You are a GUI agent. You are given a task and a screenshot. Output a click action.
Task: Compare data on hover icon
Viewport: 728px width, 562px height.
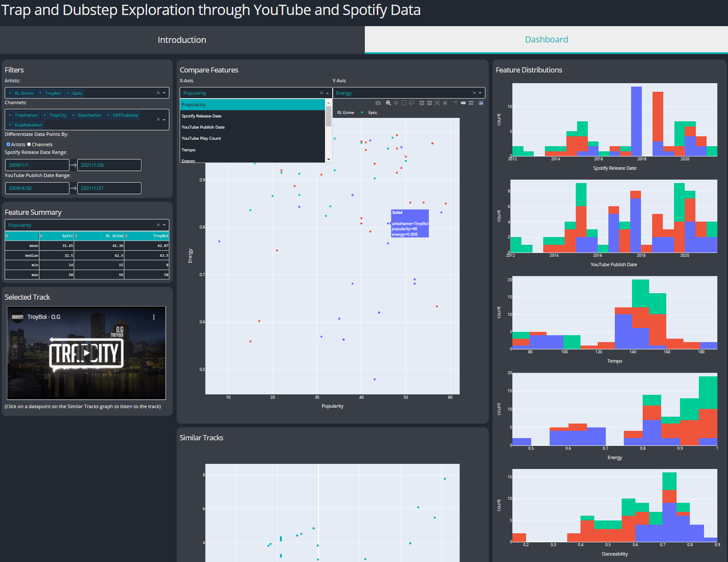[471, 103]
